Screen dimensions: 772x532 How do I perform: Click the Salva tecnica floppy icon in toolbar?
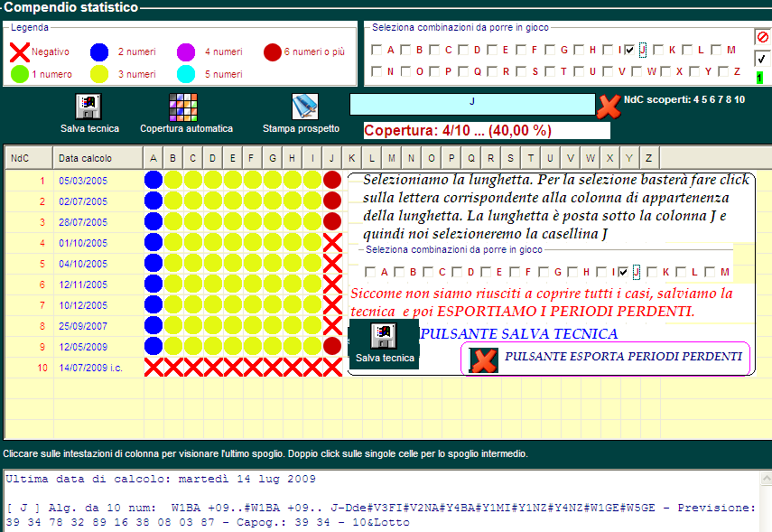coord(88,107)
